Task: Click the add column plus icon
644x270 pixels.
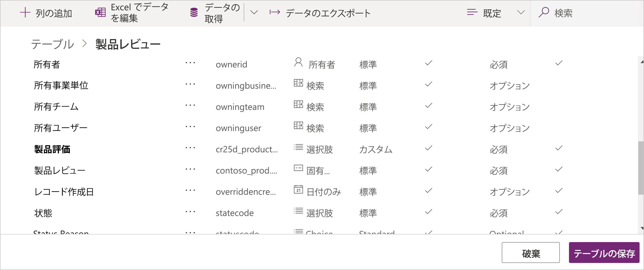Action: point(25,13)
